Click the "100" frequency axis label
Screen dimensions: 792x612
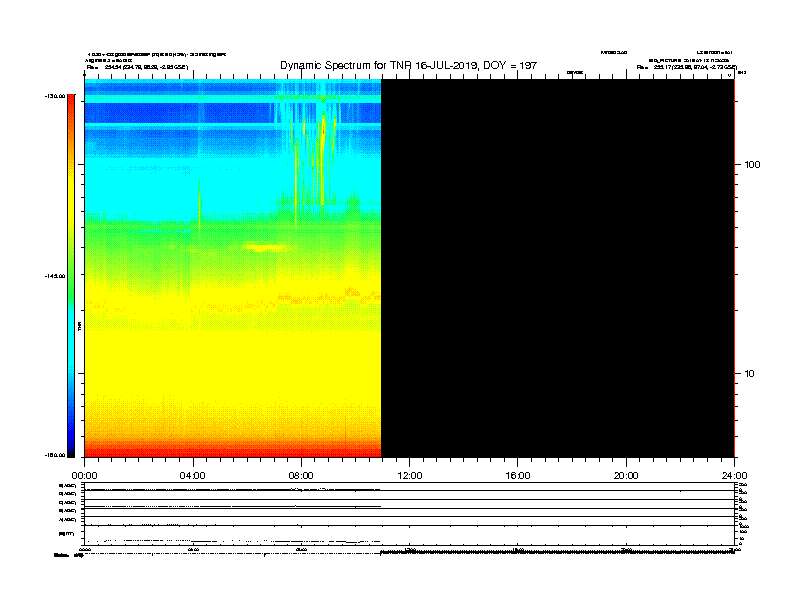(x=752, y=165)
